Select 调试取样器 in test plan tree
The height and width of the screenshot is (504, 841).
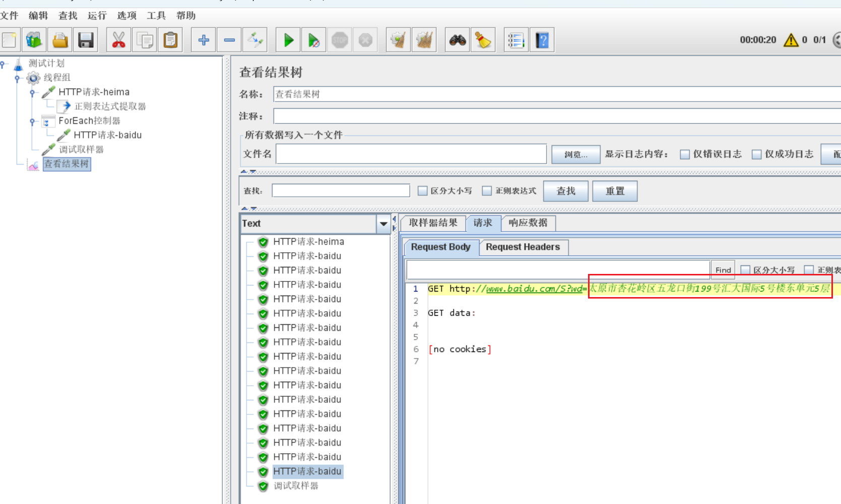(x=81, y=150)
